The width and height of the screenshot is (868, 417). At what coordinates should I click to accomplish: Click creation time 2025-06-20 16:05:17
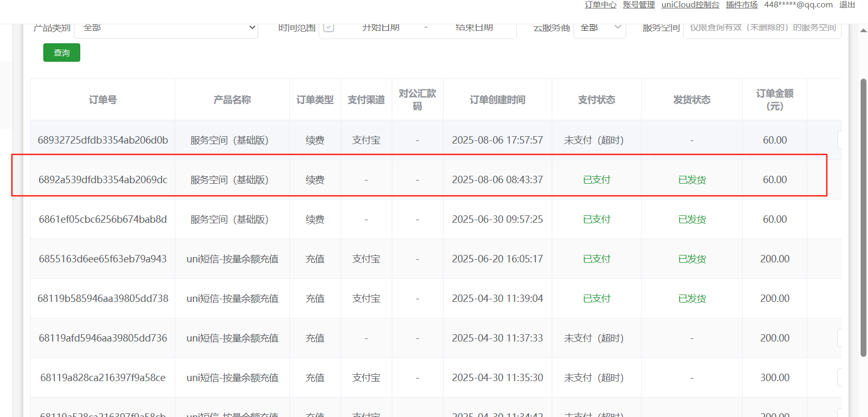click(x=497, y=259)
